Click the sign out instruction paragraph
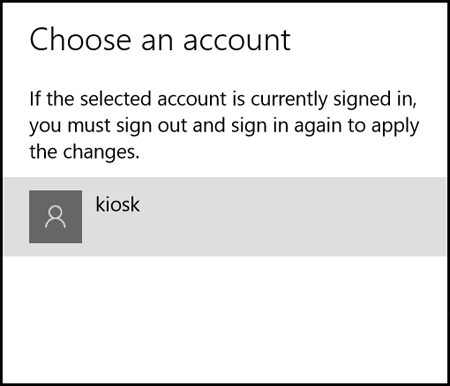Screen dimensions: 450x386 [x=224, y=126]
